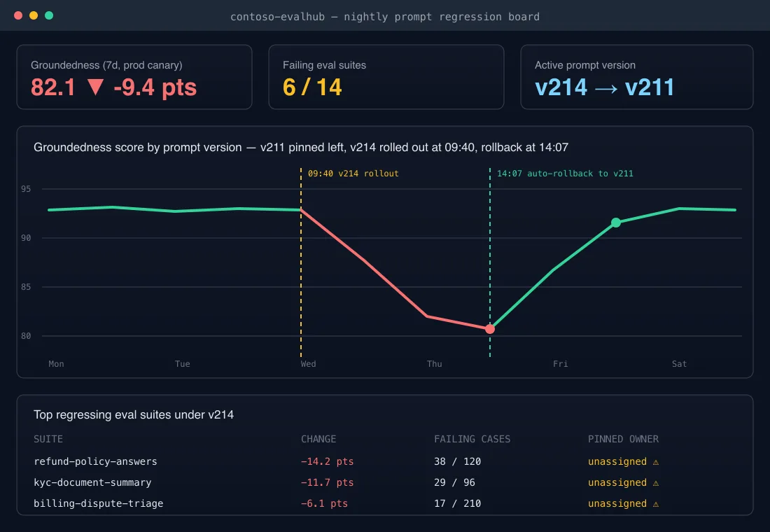Sort by the SUITE column header
This screenshot has height=532, width=770.
[x=48, y=439]
